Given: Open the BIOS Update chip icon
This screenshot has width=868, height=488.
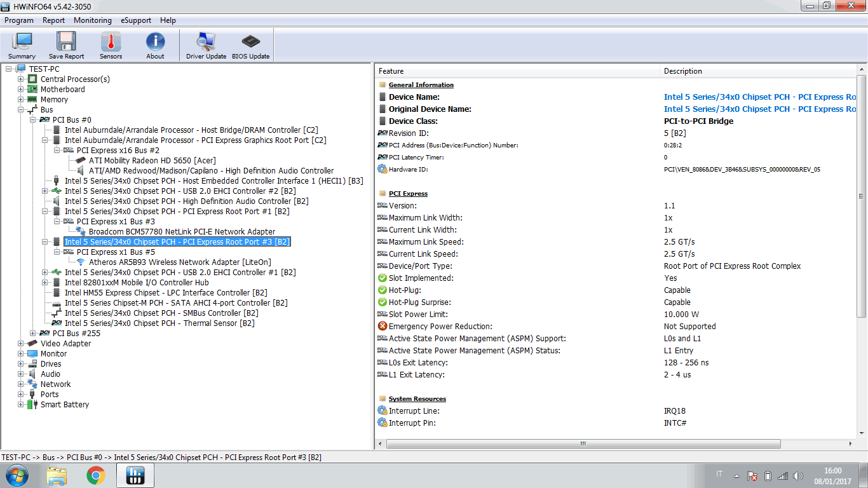Looking at the screenshot, I should click(x=250, y=41).
